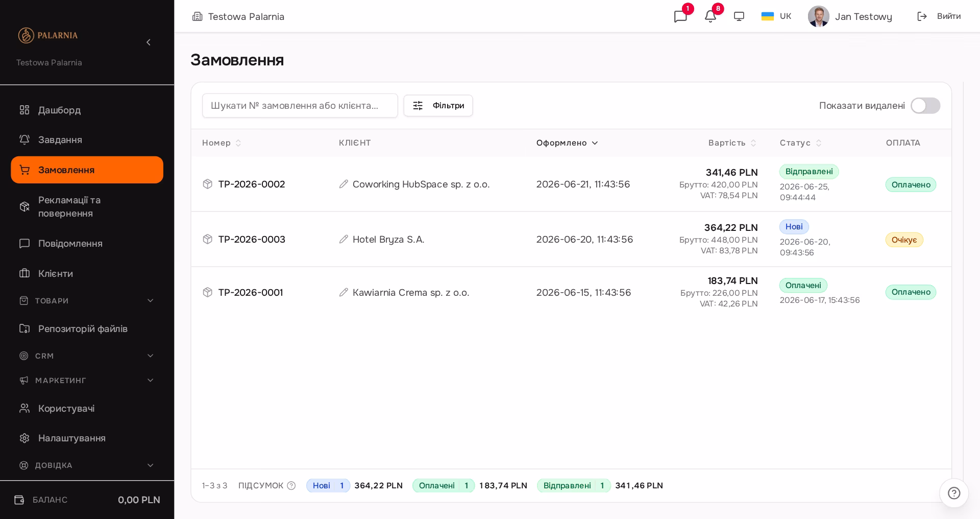Viewport: 980px width, 519px height.
Task: Open Повідомлення in sidebar
Action: point(87,243)
